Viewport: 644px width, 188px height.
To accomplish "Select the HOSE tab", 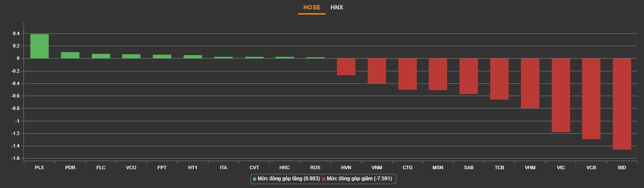I will point(312,8).
